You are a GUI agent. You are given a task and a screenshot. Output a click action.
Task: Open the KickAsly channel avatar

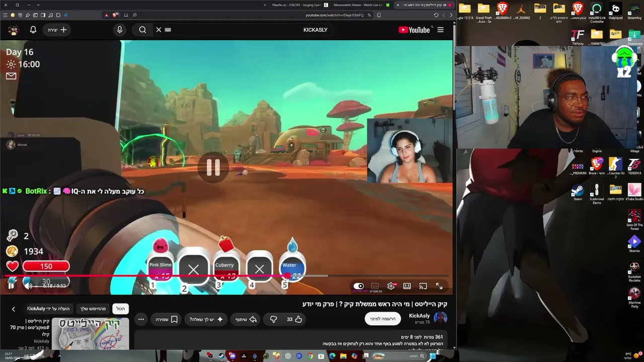pyautogui.click(x=440, y=318)
